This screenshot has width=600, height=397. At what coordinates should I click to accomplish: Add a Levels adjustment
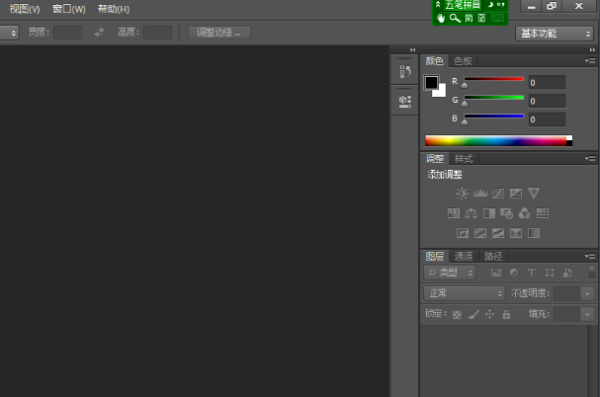pos(480,193)
